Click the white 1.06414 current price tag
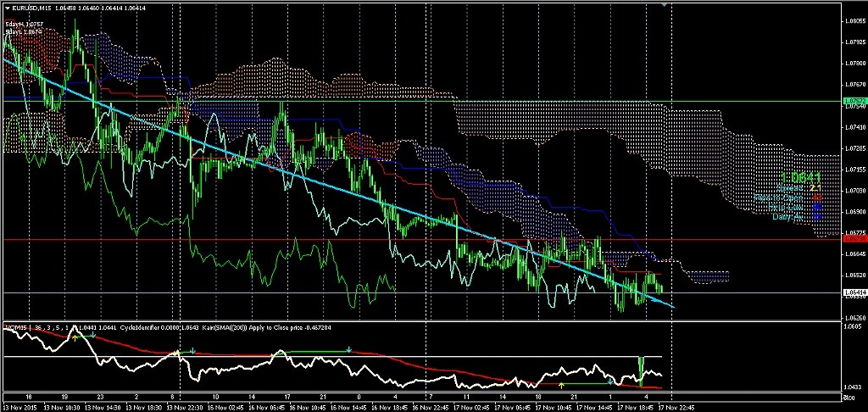This screenshot has width=868, height=412. click(854, 293)
